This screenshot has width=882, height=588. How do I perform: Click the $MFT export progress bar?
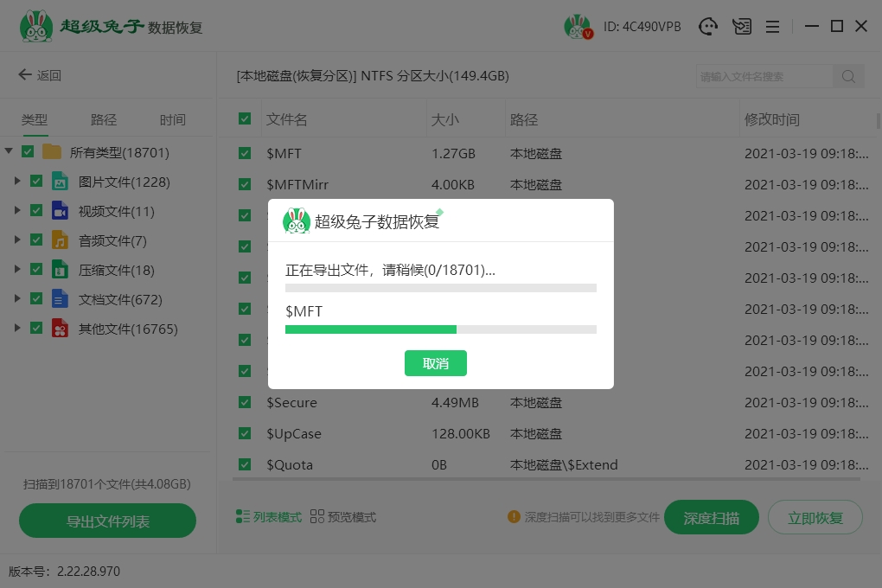point(441,329)
